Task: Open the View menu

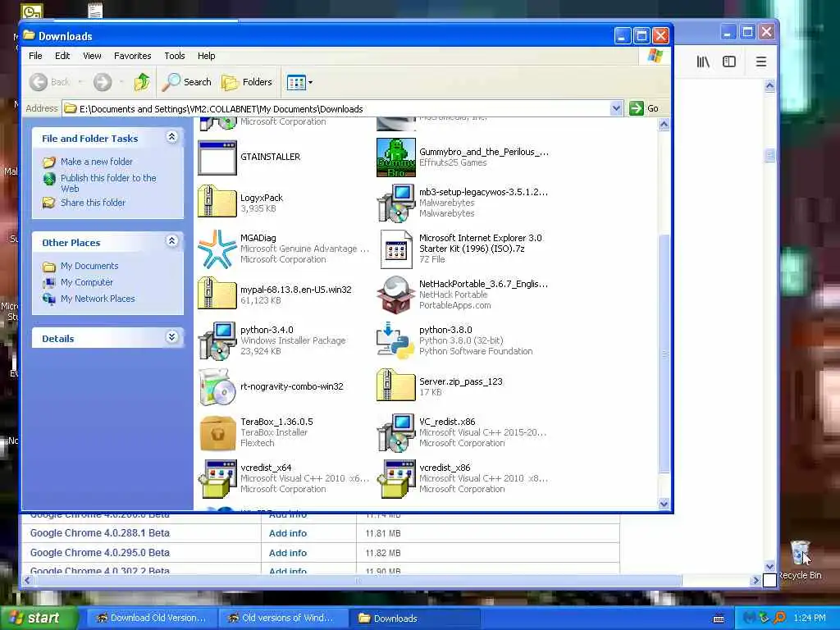Action: [x=92, y=56]
